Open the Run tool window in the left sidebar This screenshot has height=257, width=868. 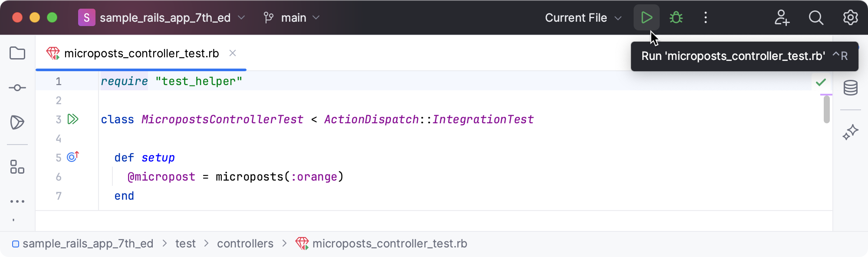click(x=17, y=122)
